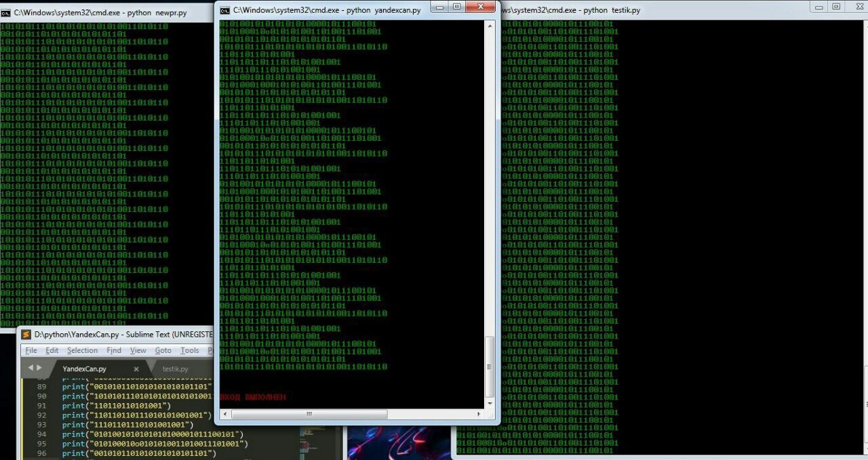Click horizontal scroll-right arrow in yandexcan.py window

pos(480,413)
